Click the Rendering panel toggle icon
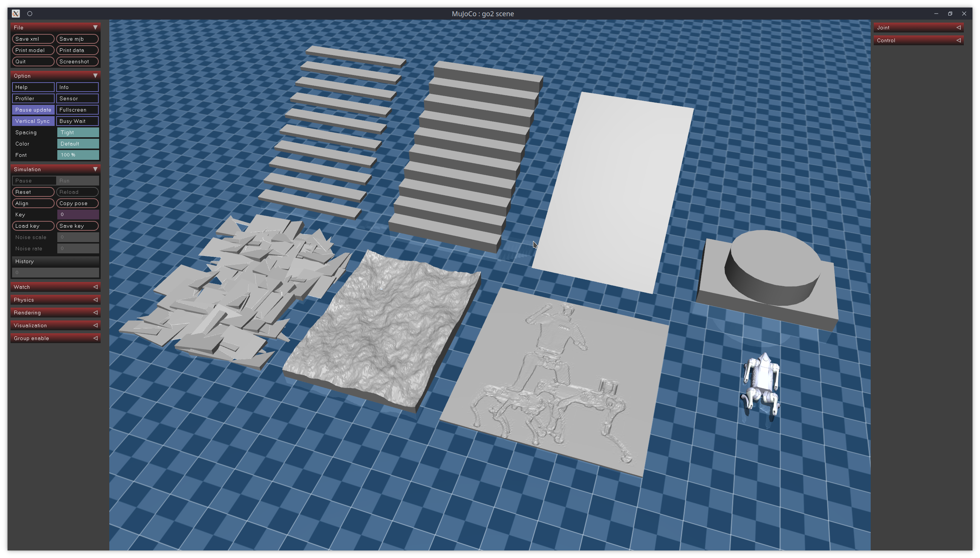The image size is (980, 558). 94,312
